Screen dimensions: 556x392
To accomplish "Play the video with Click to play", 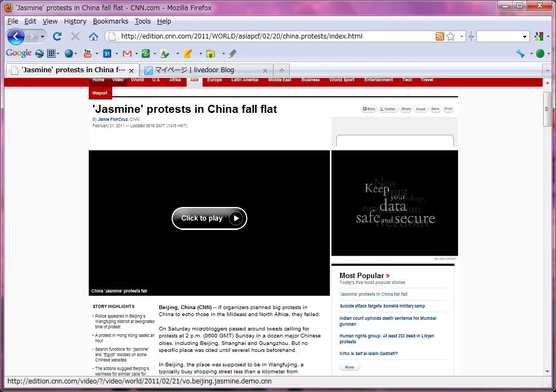I will (209, 218).
